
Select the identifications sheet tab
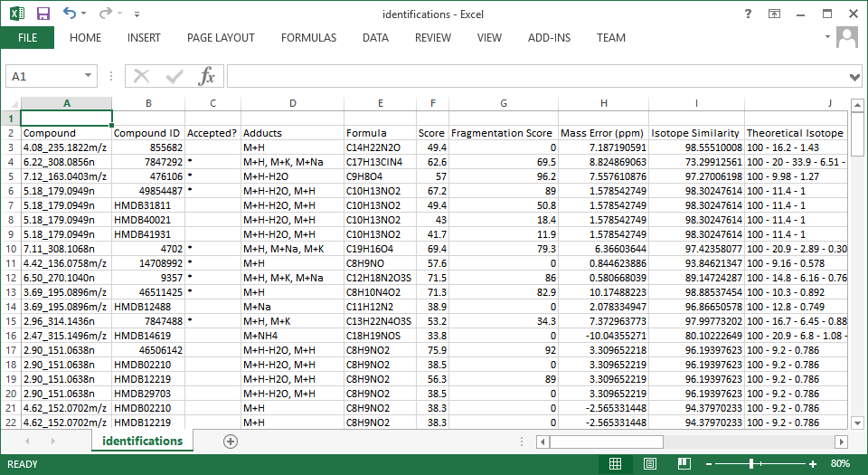(x=142, y=441)
